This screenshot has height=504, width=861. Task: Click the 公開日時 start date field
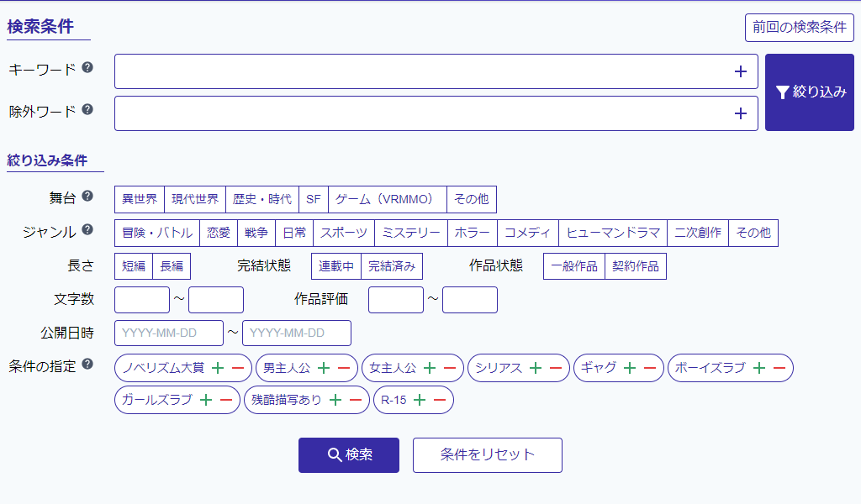(169, 333)
